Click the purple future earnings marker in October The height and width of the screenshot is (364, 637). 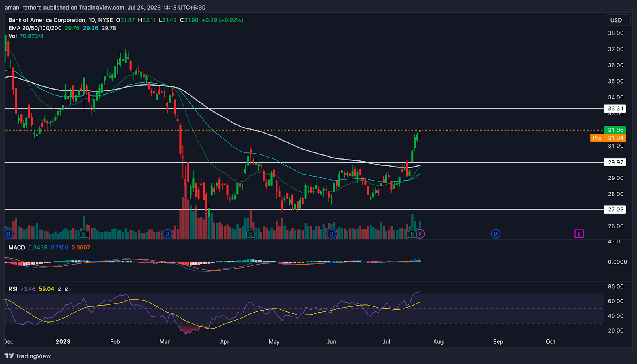pos(579,234)
